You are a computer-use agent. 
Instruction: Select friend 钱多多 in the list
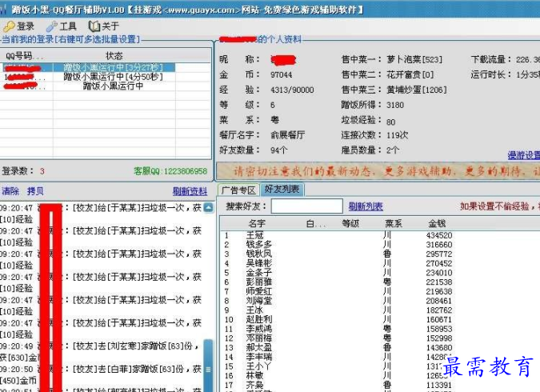259,245
